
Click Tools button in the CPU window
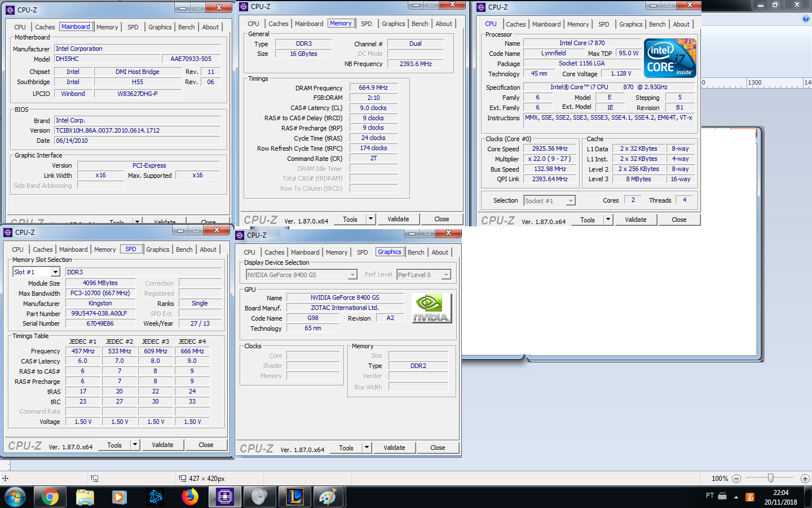588,220
